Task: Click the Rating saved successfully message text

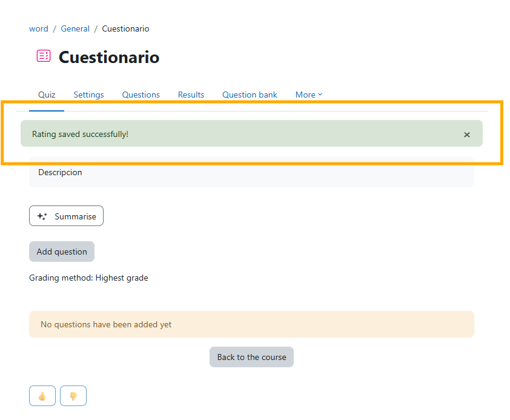Action: (80, 134)
